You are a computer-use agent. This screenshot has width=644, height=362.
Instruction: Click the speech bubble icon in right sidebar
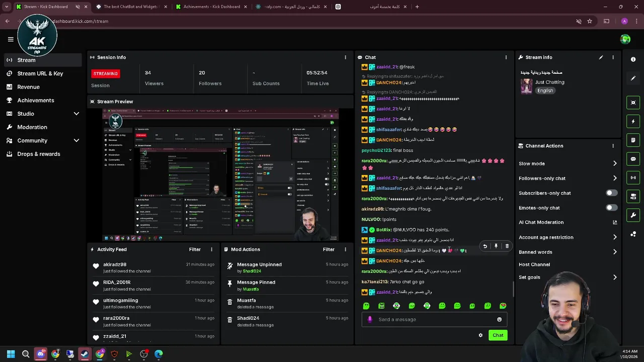click(x=633, y=159)
